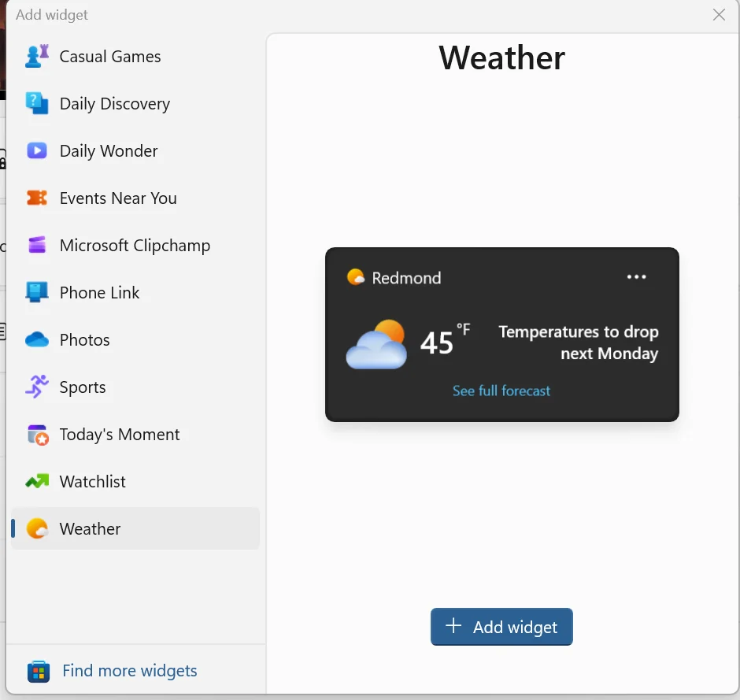Click the Photos cloud icon
The image size is (740, 700).
pos(37,339)
